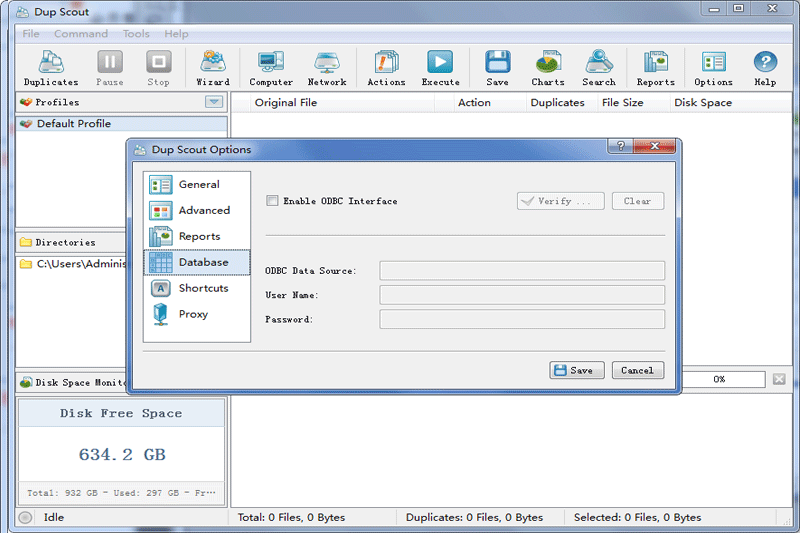Click Cancel in the options dialog

(x=638, y=370)
